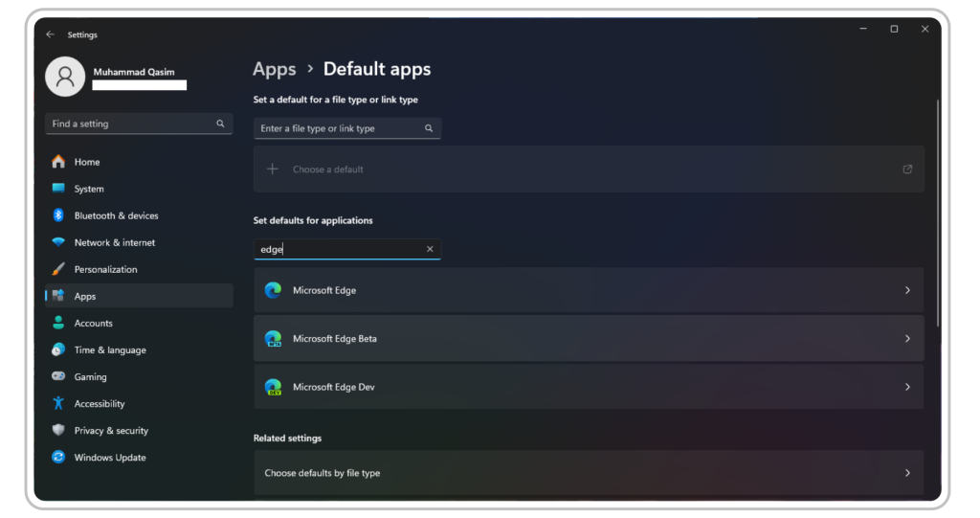Screen dimensions: 980x518
Task: Click the Windows Update refresh icon
Action: tap(58, 458)
